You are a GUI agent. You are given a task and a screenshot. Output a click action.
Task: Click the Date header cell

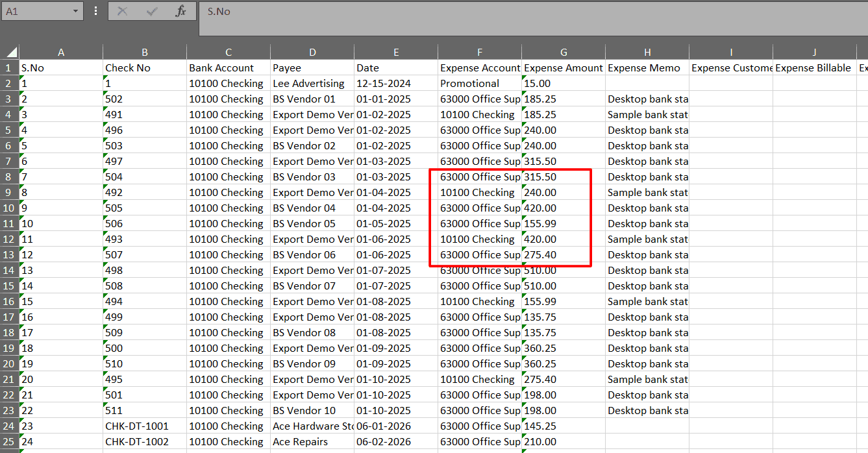point(396,68)
